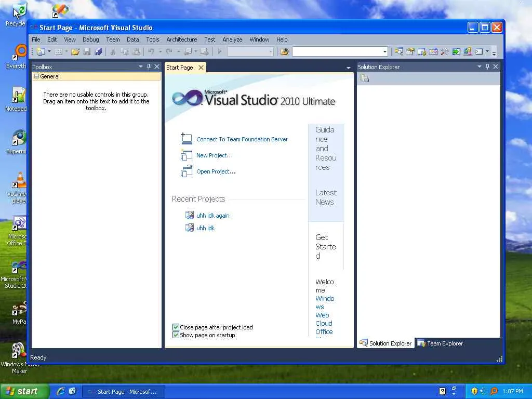The image size is (532, 399).
Task: Select the Latest News start page tab
Action: click(326, 197)
